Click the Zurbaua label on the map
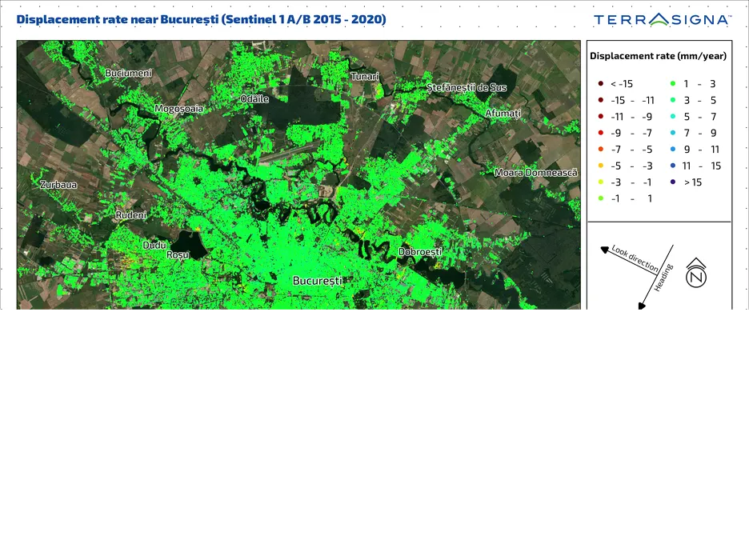The height and width of the screenshot is (560, 749). (x=58, y=185)
